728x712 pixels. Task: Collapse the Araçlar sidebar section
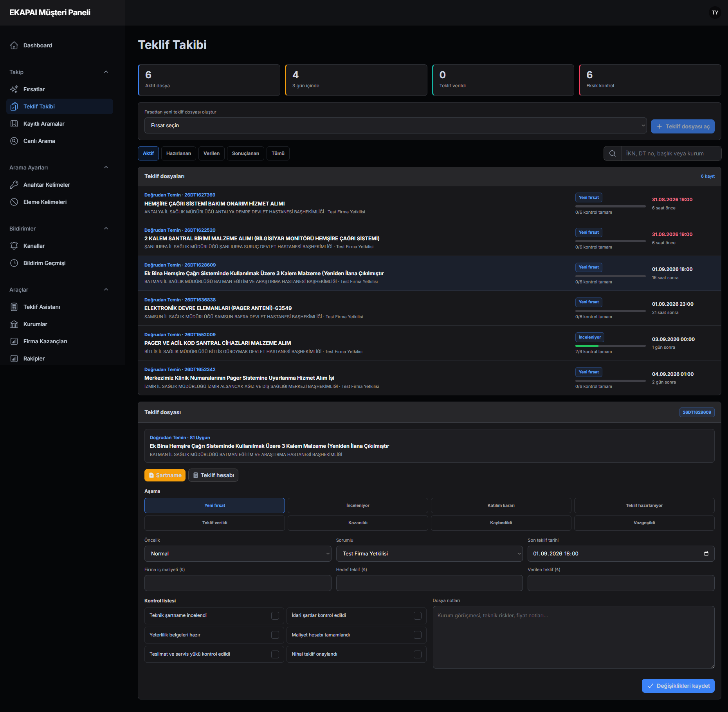(x=106, y=290)
